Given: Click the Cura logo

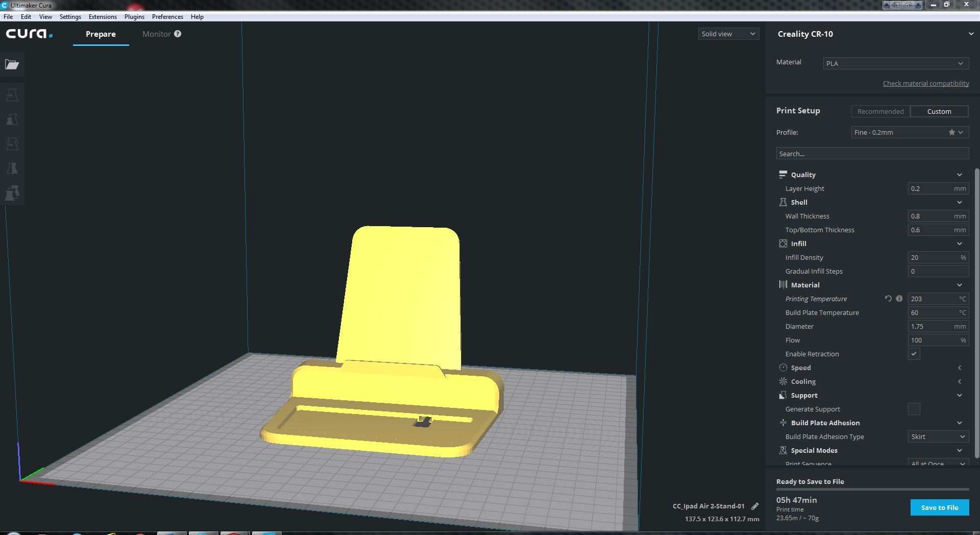Looking at the screenshot, I should (29, 34).
